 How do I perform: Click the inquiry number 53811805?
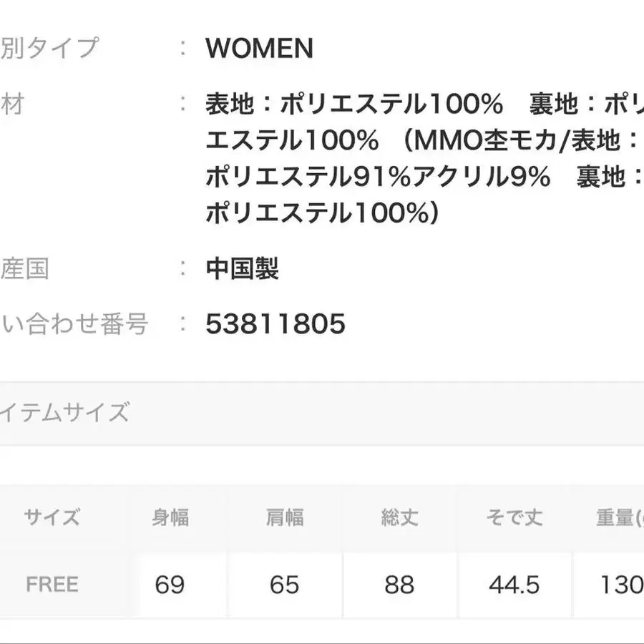tap(275, 325)
